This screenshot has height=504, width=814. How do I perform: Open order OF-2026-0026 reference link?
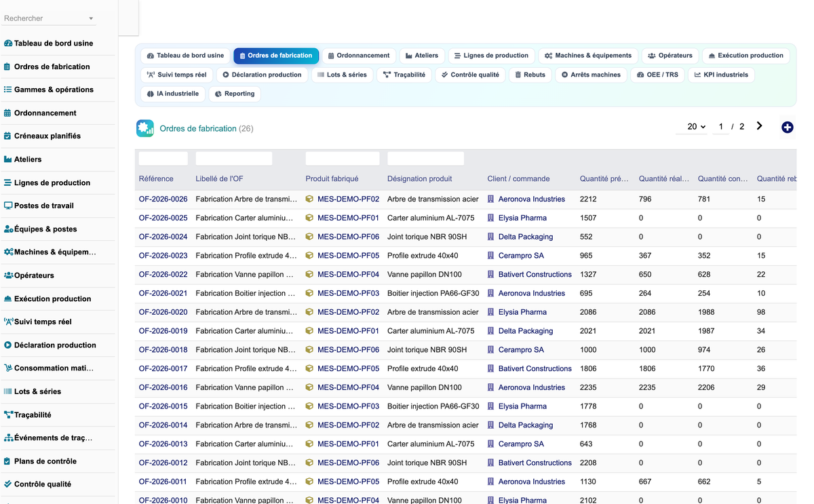pos(163,199)
